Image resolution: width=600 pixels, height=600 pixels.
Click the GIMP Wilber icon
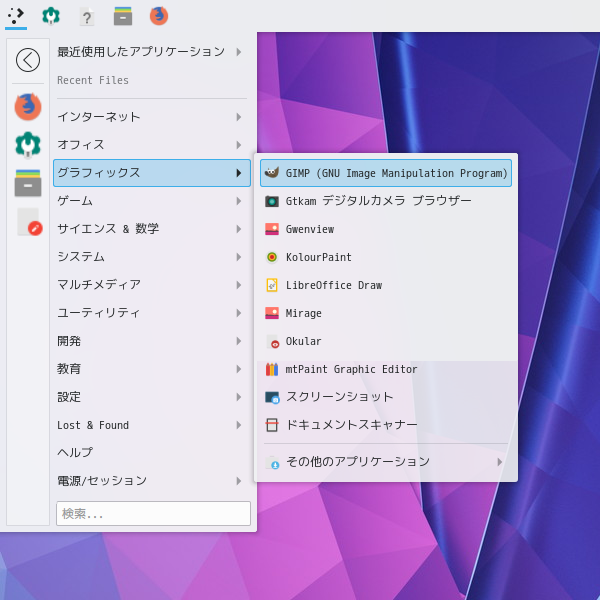272,173
